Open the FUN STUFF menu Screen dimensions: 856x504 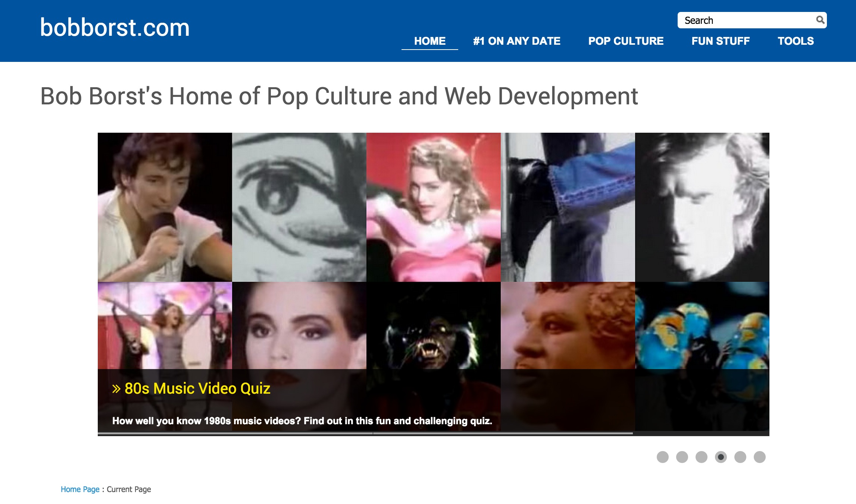point(721,41)
